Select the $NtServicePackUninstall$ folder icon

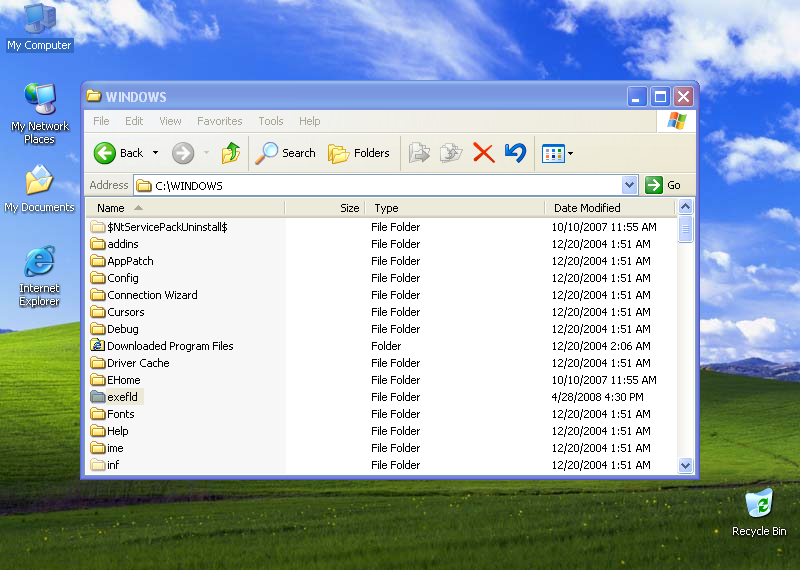(x=97, y=226)
